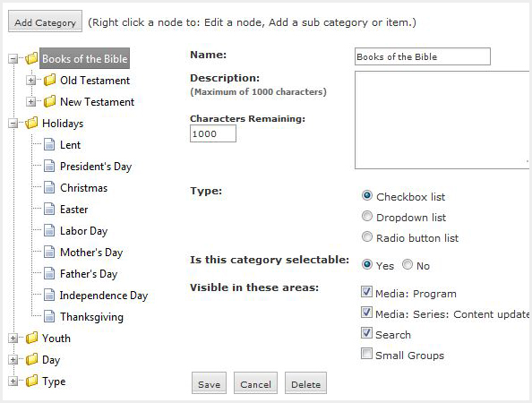Click the Youth folder icon
The image size is (532, 403).
click(x=31, y=338)
